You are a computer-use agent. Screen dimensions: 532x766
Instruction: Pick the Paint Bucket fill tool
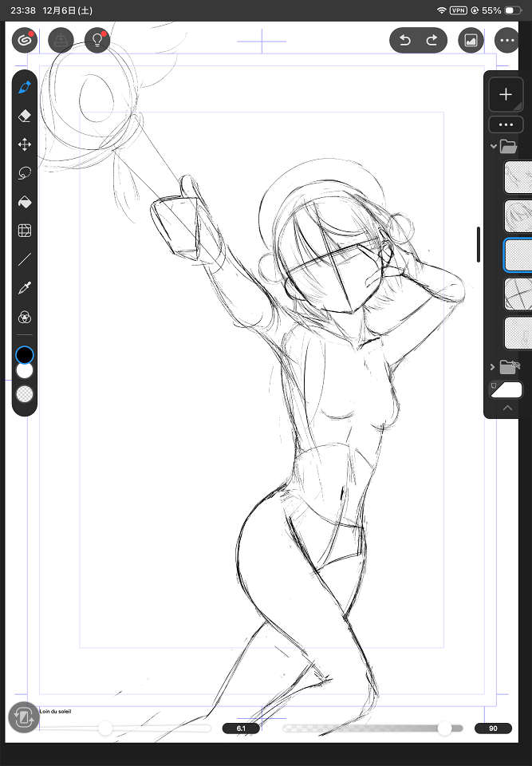24,202
